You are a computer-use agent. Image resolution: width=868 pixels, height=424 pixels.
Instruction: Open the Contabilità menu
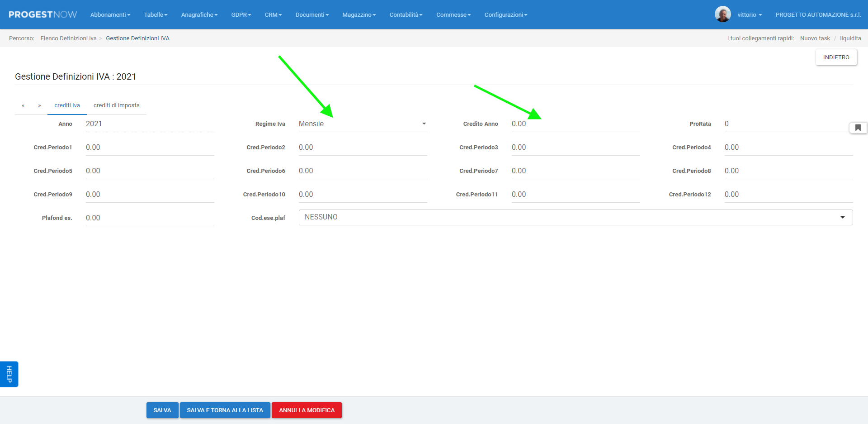tap(406, 15)
